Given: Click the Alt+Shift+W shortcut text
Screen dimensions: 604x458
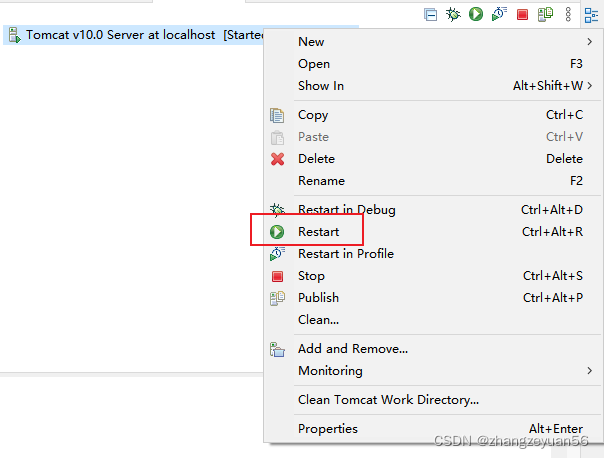Looking at the screenshot, I should 548,86.
